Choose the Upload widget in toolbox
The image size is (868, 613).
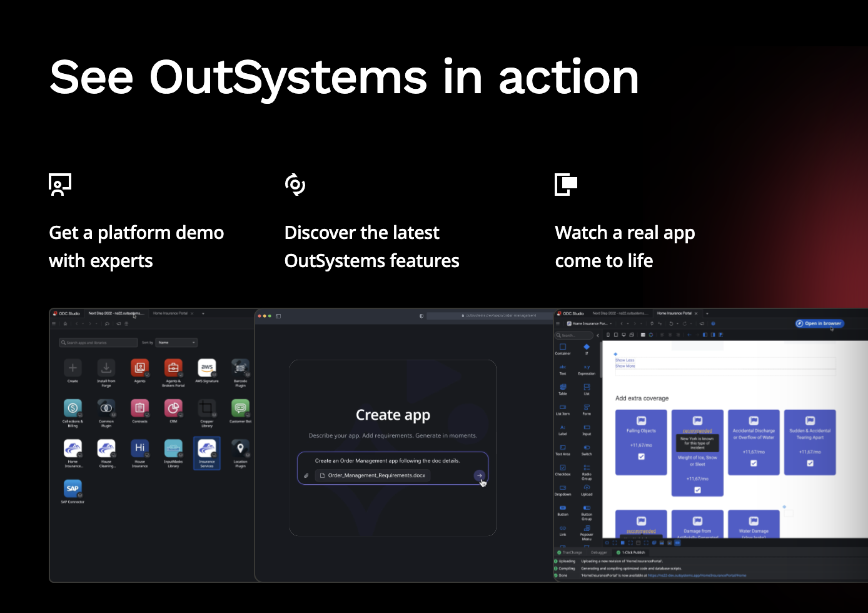point(587,489)
